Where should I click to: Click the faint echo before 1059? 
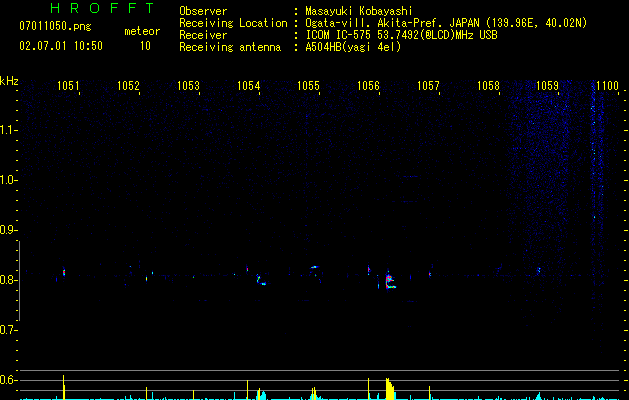coord(539,270)
